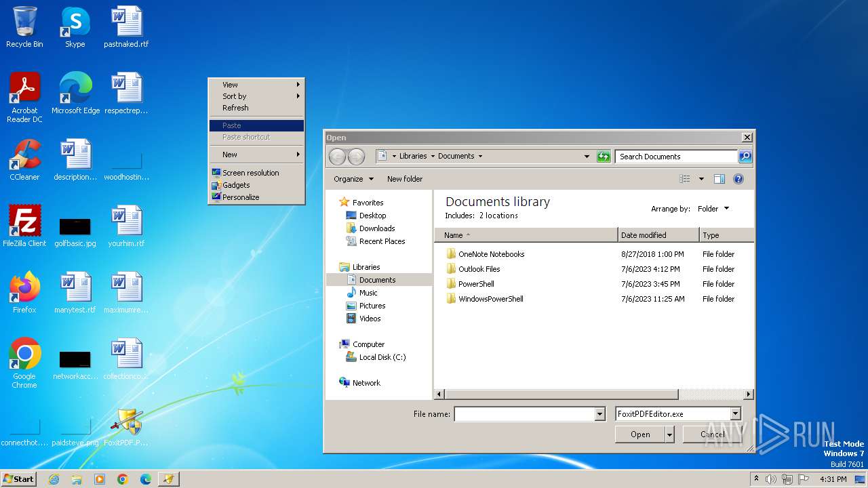The image size is (868, 488).
Task: Click the File name input field
Action: pos(524,414)
